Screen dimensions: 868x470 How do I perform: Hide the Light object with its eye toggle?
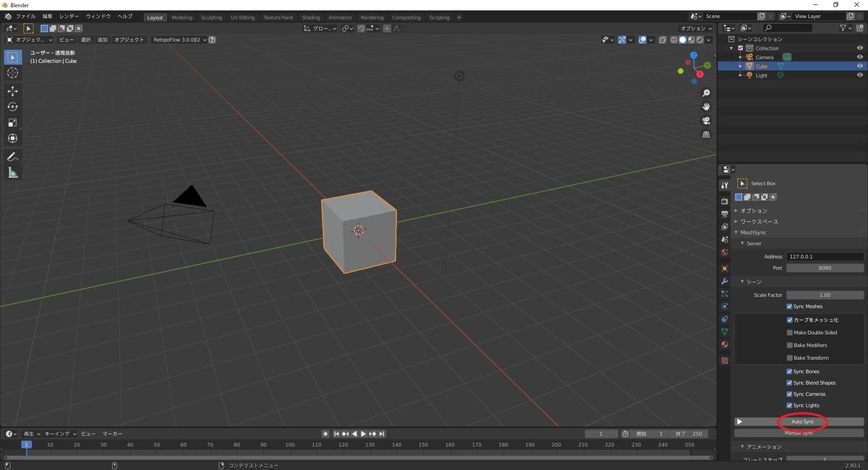tap(860, 74)
